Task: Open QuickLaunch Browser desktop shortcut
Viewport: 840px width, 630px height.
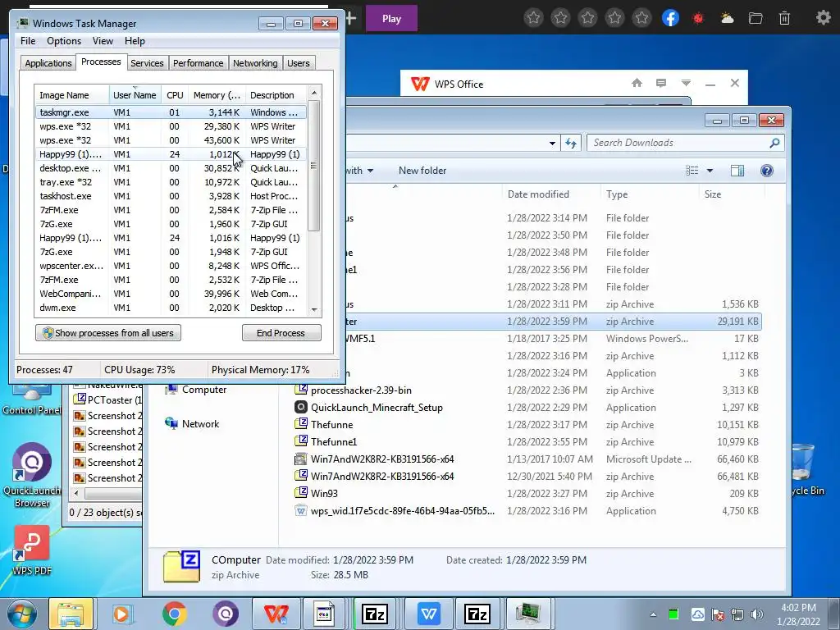Action: click(x=32, y=475)
